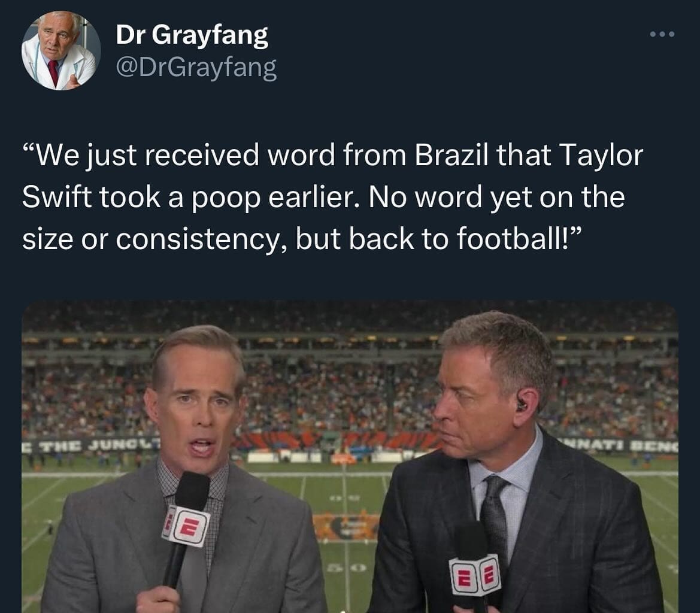Image resolution: width=700 pixels, height=613 pixels.
Task: Open the attached broadcast booth photo
Action: pyautogui.click(x=350, y=457)
